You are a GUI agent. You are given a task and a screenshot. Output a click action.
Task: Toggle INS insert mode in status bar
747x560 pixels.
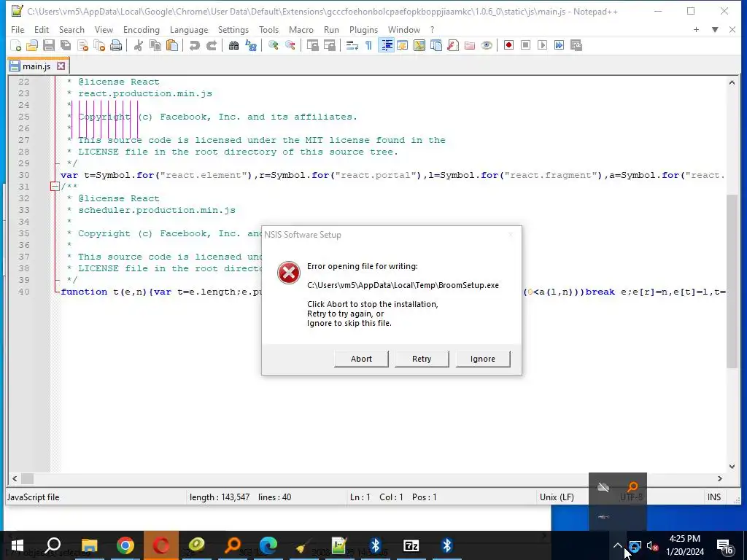tap(713, 497)
